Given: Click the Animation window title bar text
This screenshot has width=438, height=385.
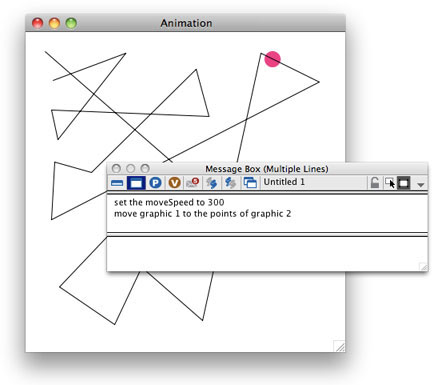Looking at the screenshot, I should click(x=186, y=23).
